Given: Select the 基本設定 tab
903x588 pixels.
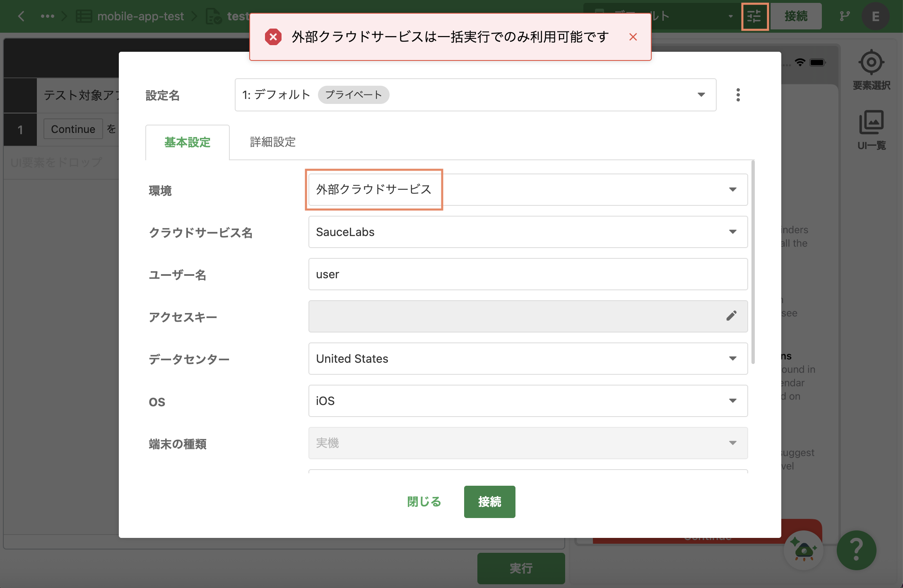Looking at the screenshot, I should (187, 142).
